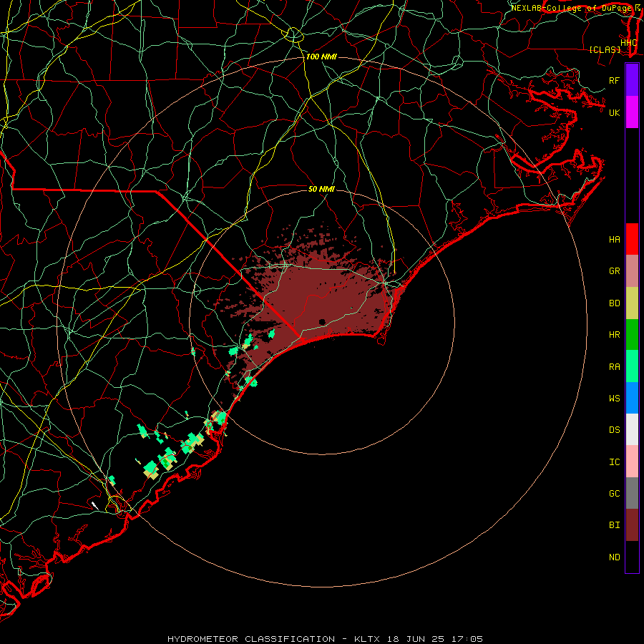The image size is (644, 644).
Task: Click the 'BD' legend label
Action: click(614, 303)
